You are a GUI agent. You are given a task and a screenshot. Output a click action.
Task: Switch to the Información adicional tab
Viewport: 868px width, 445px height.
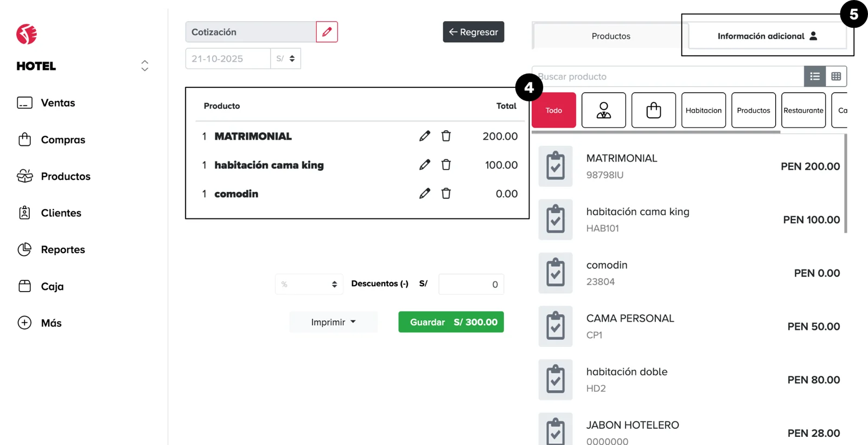(x=767, y=36)
